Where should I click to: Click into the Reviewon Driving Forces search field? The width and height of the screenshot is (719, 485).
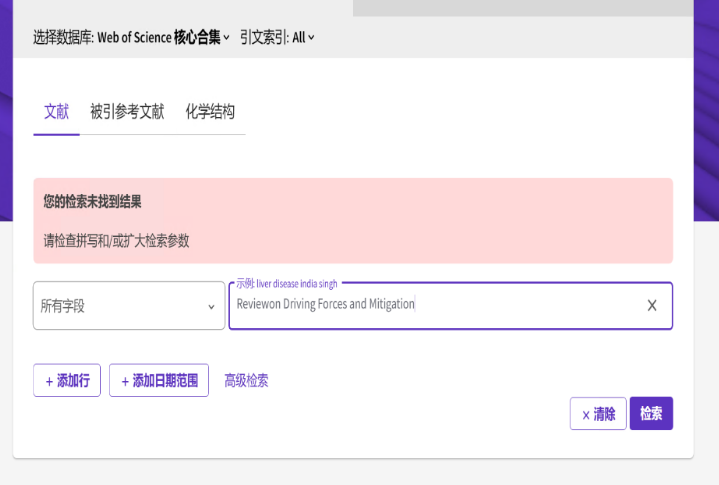click(436, 305)
